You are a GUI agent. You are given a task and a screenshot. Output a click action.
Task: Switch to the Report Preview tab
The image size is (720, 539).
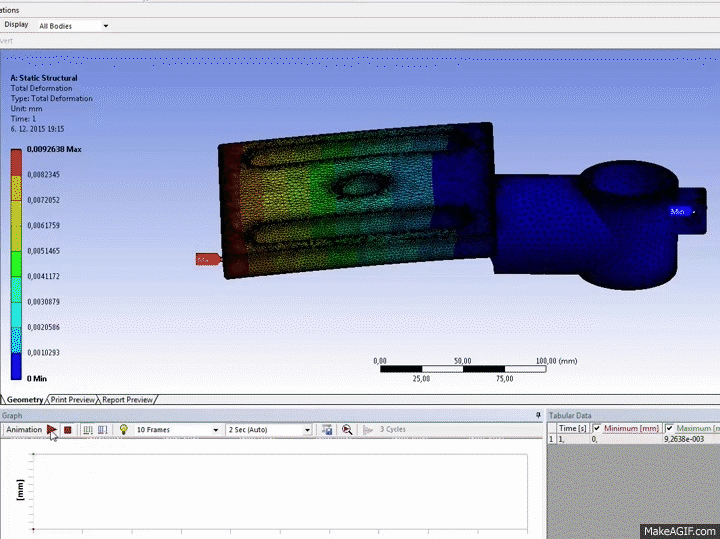click(128, 400)
